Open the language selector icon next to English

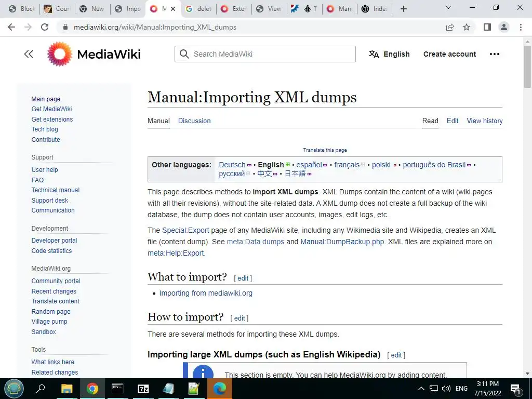pos(374,54)
